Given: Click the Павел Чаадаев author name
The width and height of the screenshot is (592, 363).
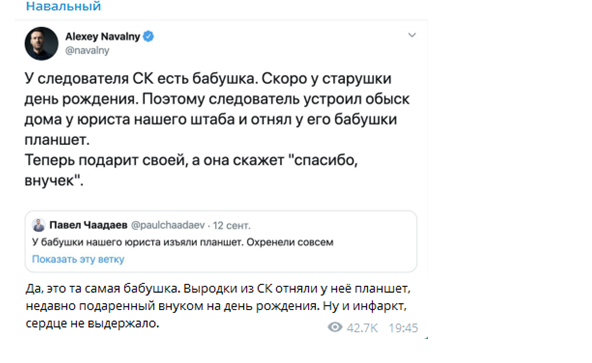Looking at the screenshot, I should click(x=88, y=225).
